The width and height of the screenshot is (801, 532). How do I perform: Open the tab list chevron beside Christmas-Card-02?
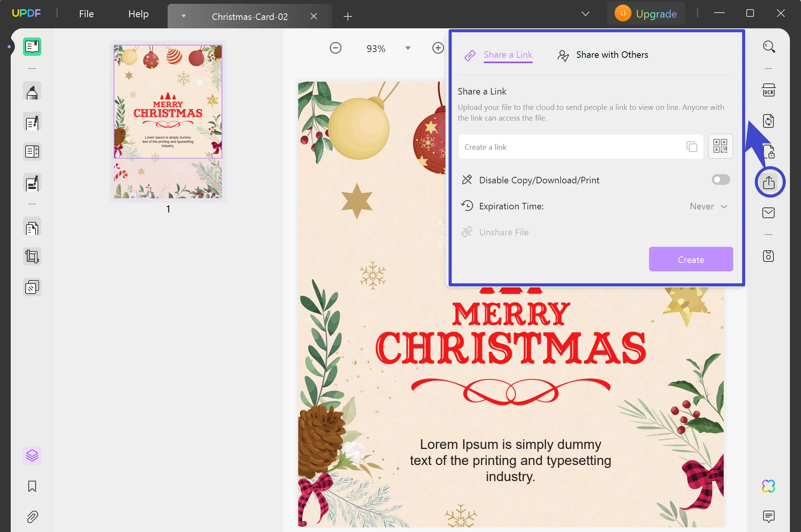click(x=184, y=16)
